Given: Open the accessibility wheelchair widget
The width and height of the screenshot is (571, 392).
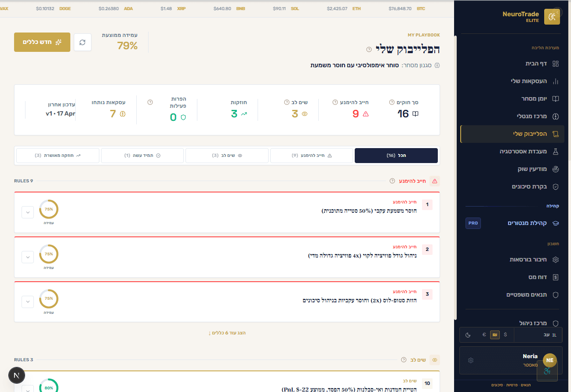Looking at the screenshot, I should coord(547,371).
